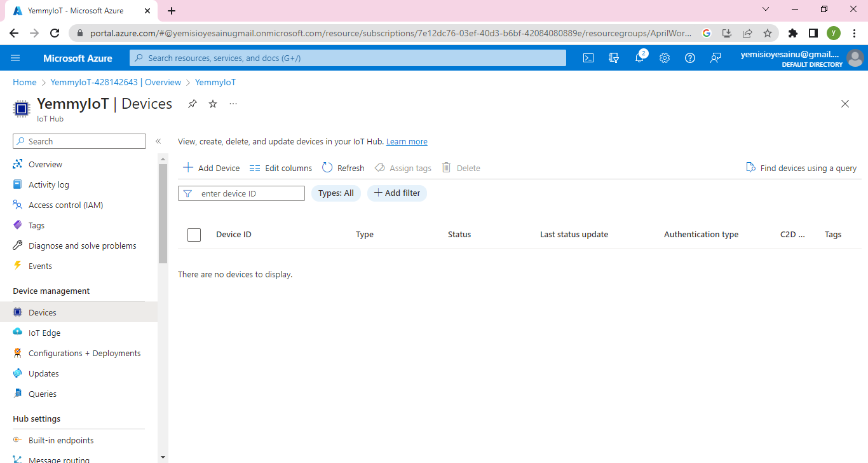This screenshot has width=868, height=463.
Task: Click the Authentication type column header
Action: pos(702,235)
